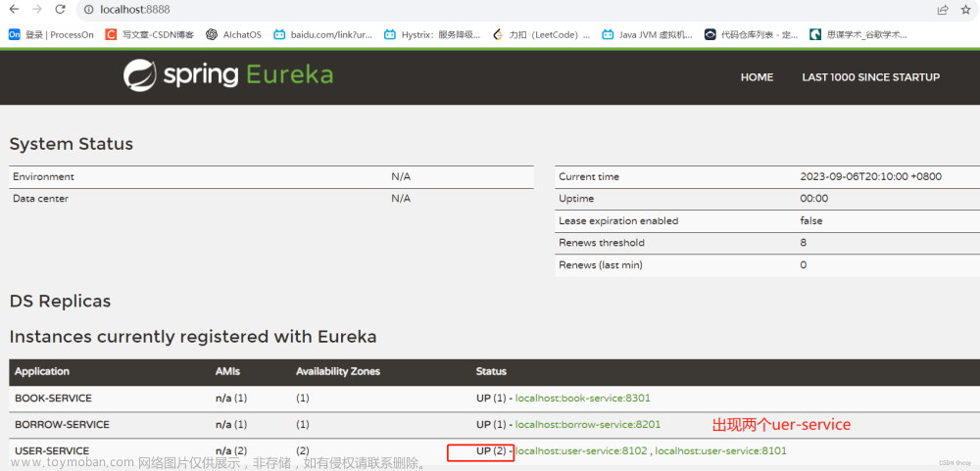Open the ProcessOn bookmark

(51, 35)
